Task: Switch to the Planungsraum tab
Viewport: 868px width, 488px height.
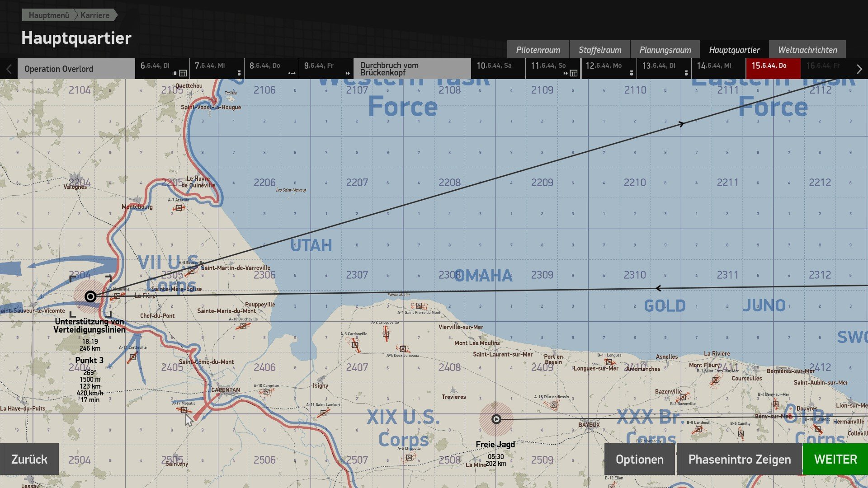Action: tap(665, 50)
